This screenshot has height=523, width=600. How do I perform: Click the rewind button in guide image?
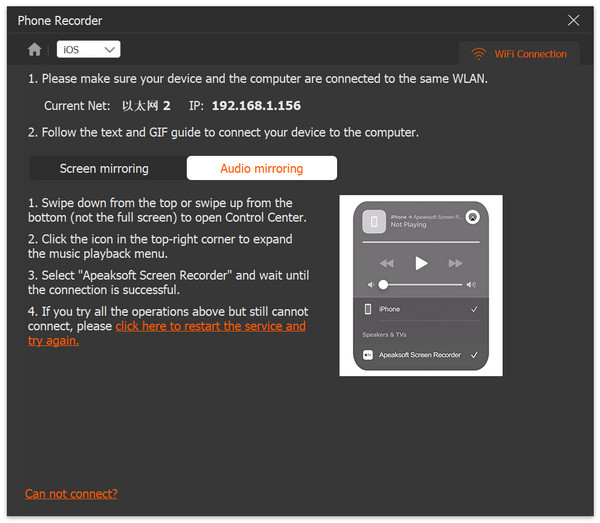tap(386, 263)
